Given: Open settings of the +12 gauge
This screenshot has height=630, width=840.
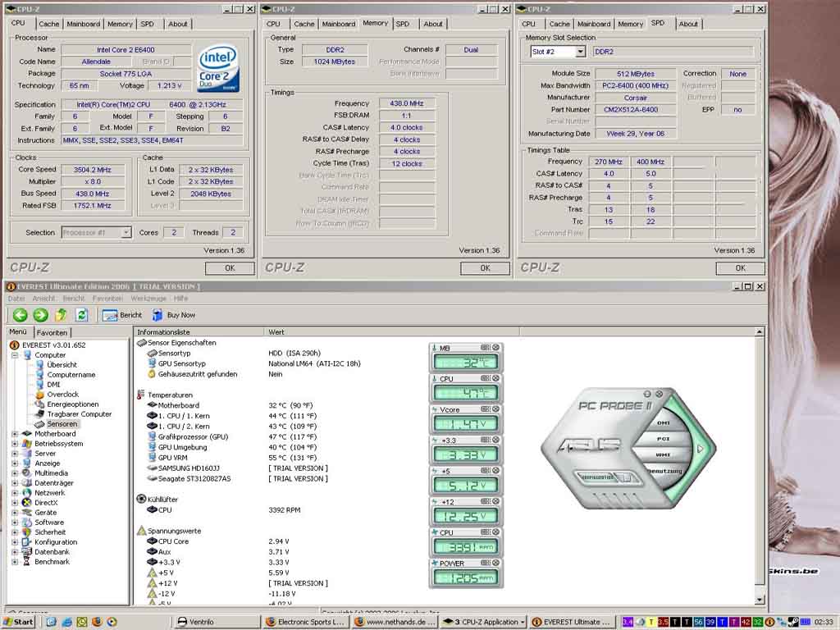Looking at the screenshot, I should coord(486,501).
